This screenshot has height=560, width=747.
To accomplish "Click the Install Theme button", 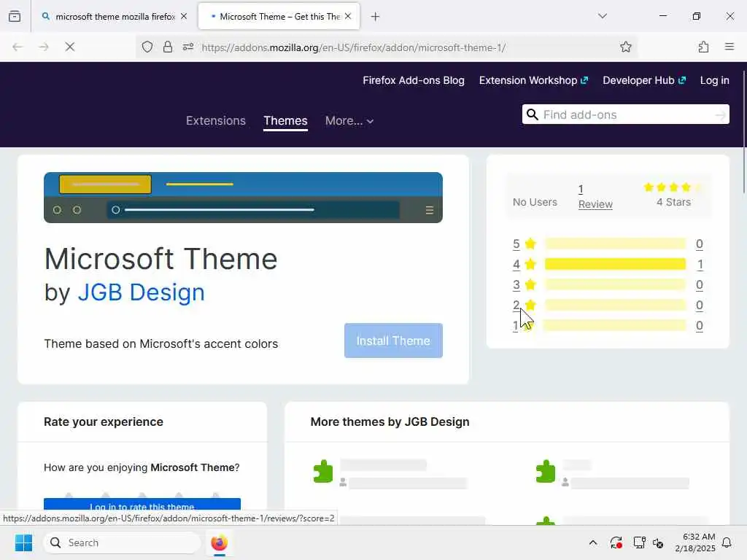I will coord(393,341).
